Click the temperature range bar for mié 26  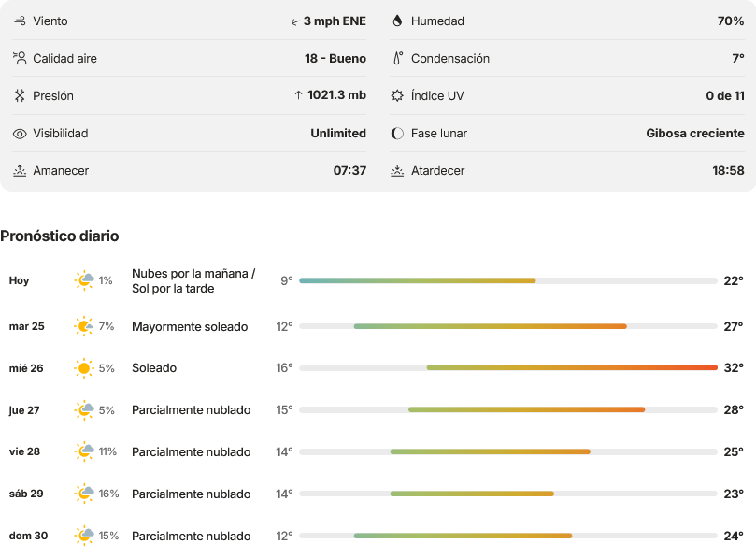coord(508,368)
